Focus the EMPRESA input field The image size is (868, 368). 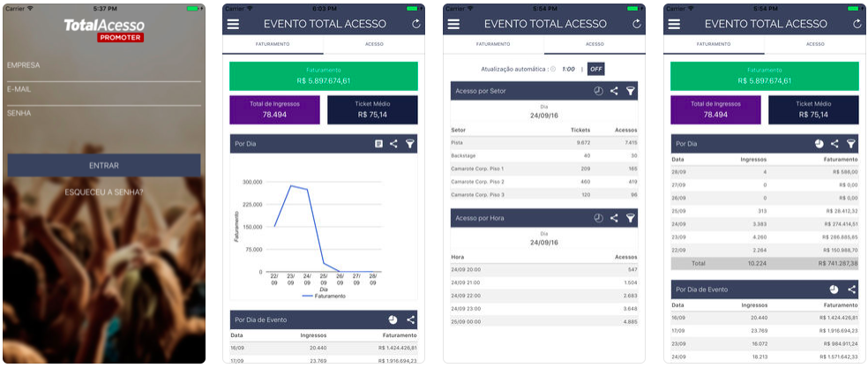tap(104, 70)
